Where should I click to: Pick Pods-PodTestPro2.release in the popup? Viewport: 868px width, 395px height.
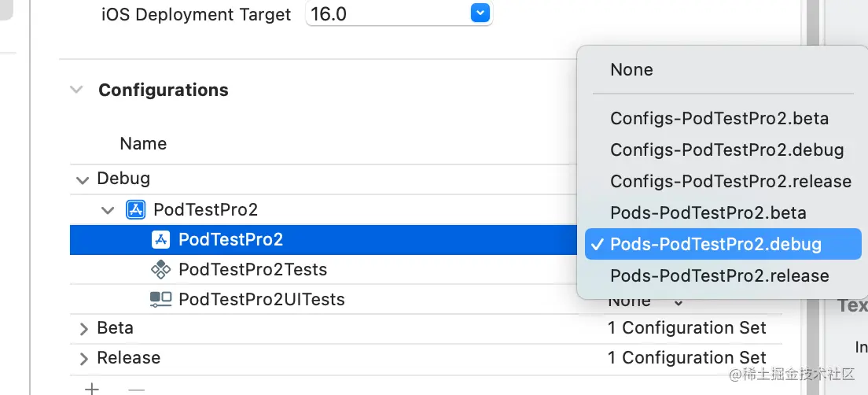[719, 275]
